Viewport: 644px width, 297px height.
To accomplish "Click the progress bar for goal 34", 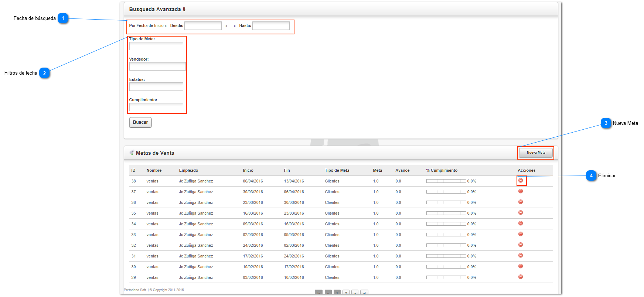I will pyautogui.click(x=446, y=224).
